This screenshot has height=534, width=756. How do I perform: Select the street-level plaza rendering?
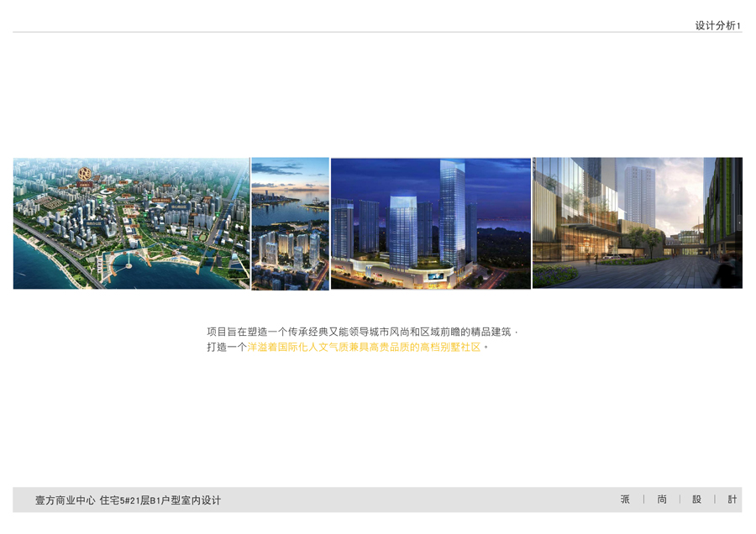[x=637, y=223]
